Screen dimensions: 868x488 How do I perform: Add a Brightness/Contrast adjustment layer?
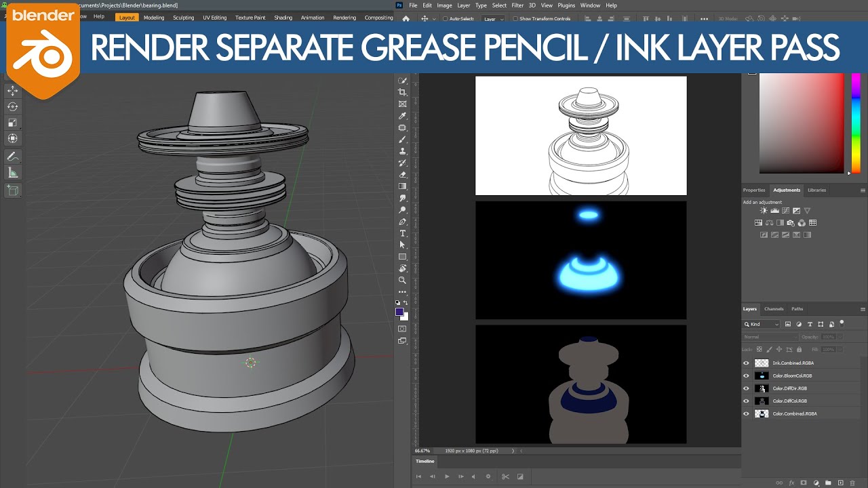click(764, 211)
